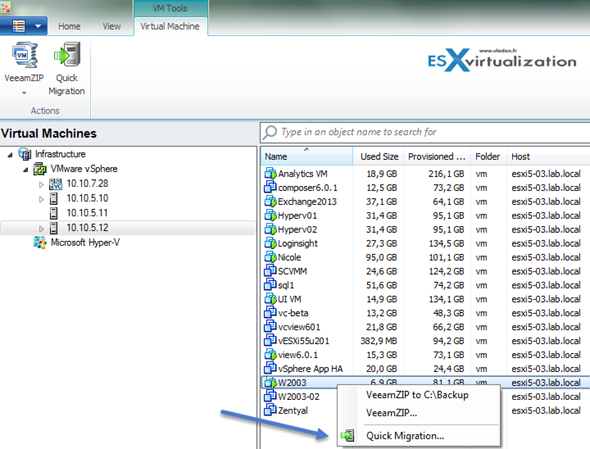Click the Loginsight VM icon
This screenshot has height=449, width=590.
coord(270,243)
